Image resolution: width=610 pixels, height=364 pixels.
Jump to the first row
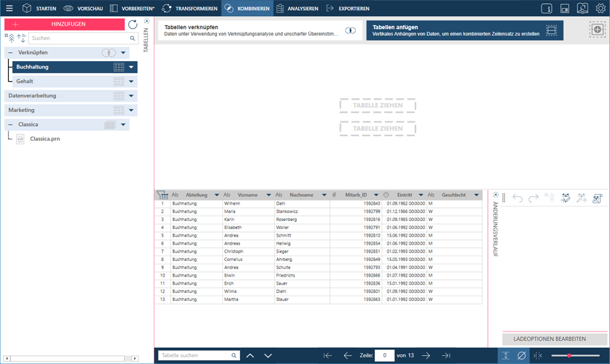click(x=327, y=355)
